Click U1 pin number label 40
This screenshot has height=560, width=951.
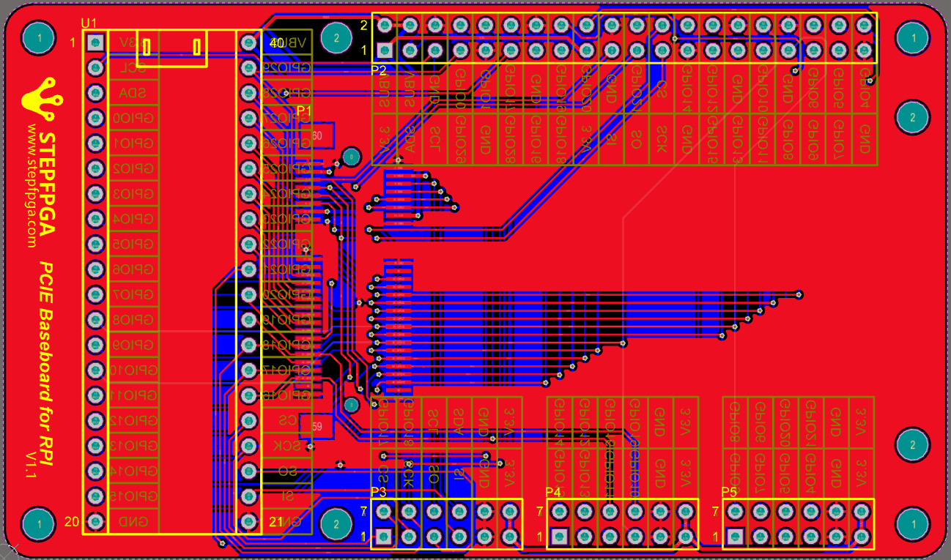[276, 43]
